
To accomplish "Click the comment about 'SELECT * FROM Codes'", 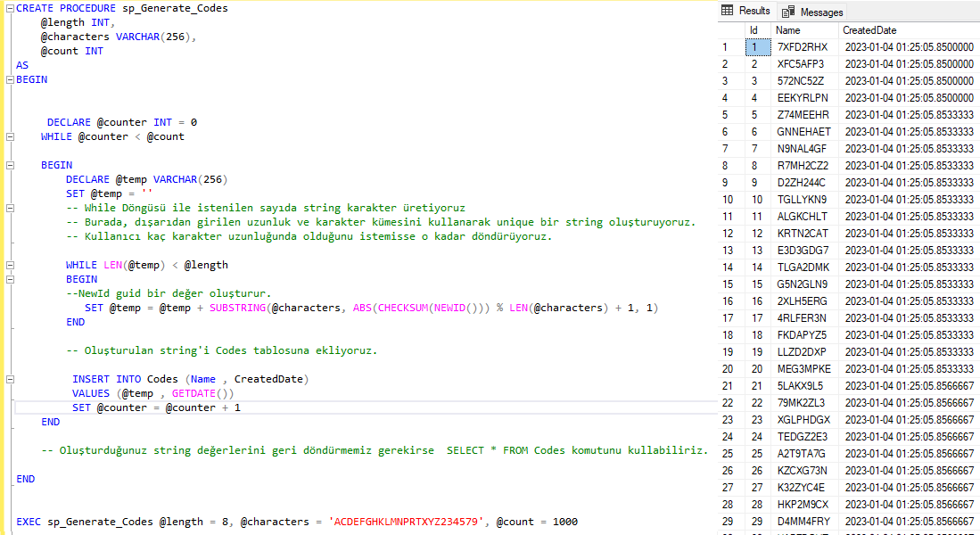I will click(375, 450).
